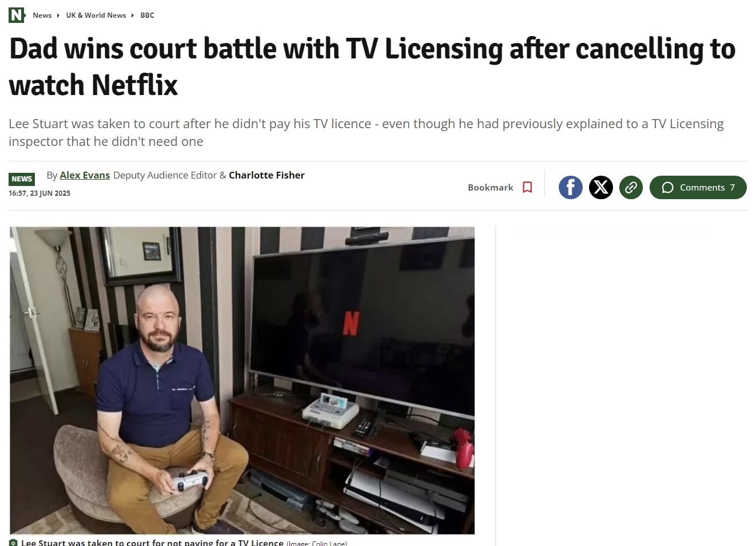Copy article link with chain icon
The width and height of the screenshot is (756, 546).
pyautogui.click(x=631, y=187)
